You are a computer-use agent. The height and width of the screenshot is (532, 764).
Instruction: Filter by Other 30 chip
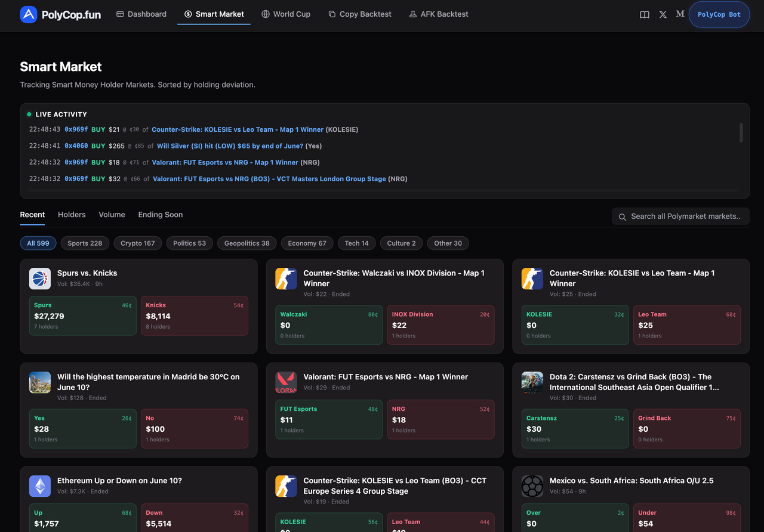point(448,243)
